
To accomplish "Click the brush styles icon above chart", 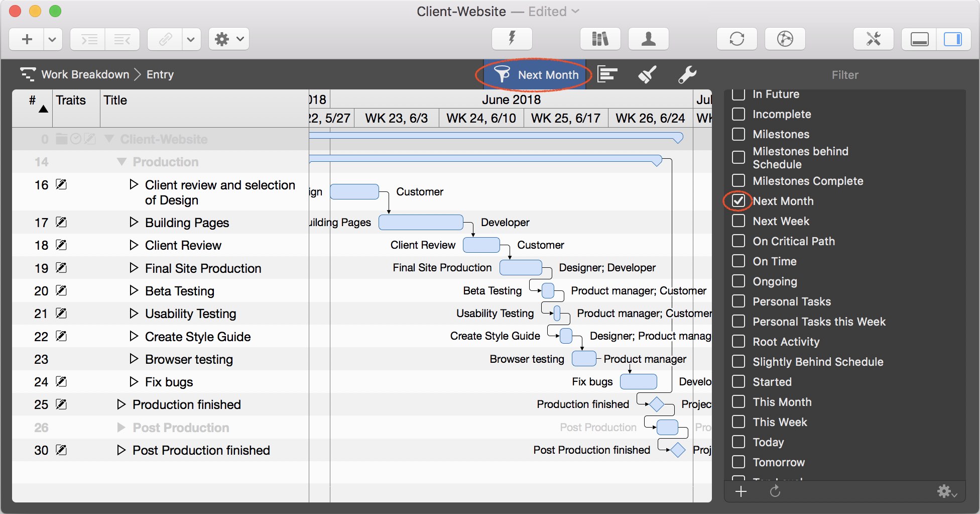I will pyautogui.click(x=647, y=74).
